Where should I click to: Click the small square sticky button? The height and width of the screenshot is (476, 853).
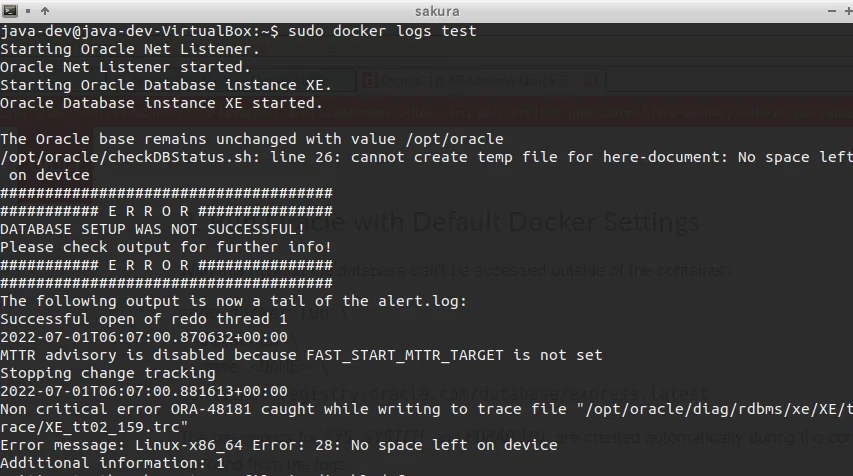28,11
